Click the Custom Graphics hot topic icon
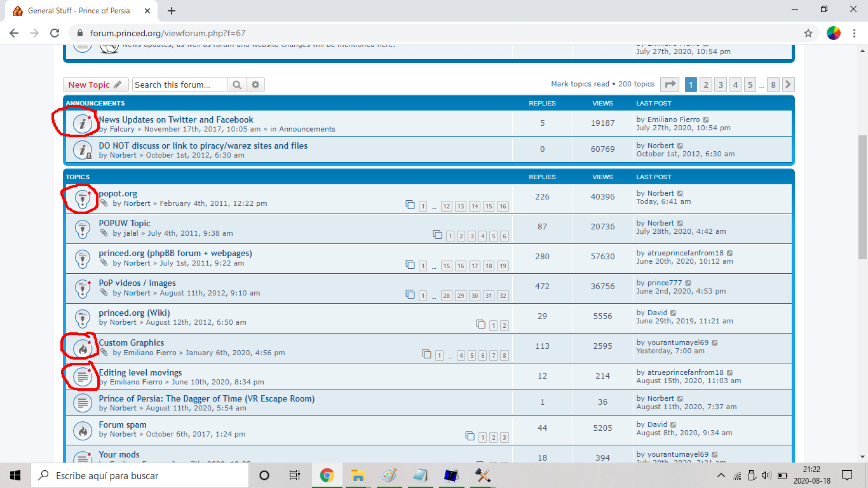The image size is (868, 488). 82,348
